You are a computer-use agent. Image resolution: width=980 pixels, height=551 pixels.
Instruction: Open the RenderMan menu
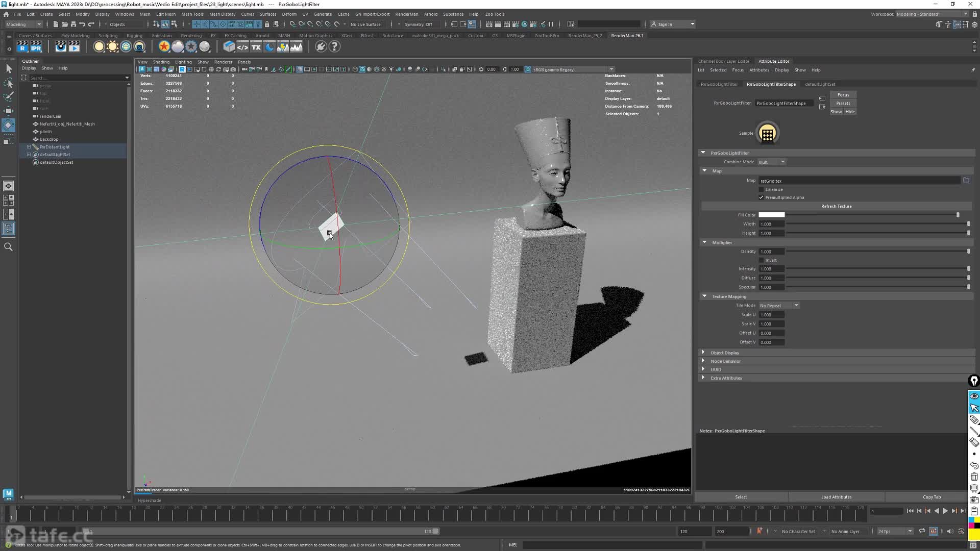(x=406, y=14)
